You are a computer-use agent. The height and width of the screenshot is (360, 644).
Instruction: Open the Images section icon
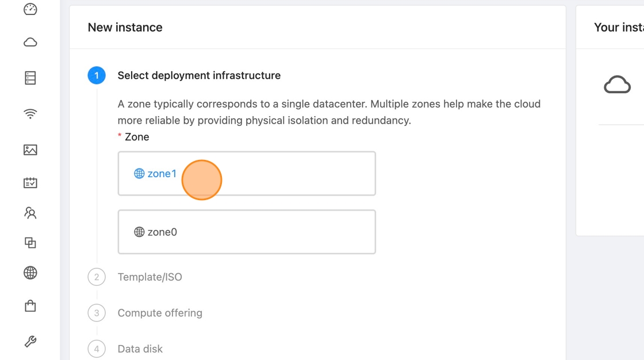30,150
